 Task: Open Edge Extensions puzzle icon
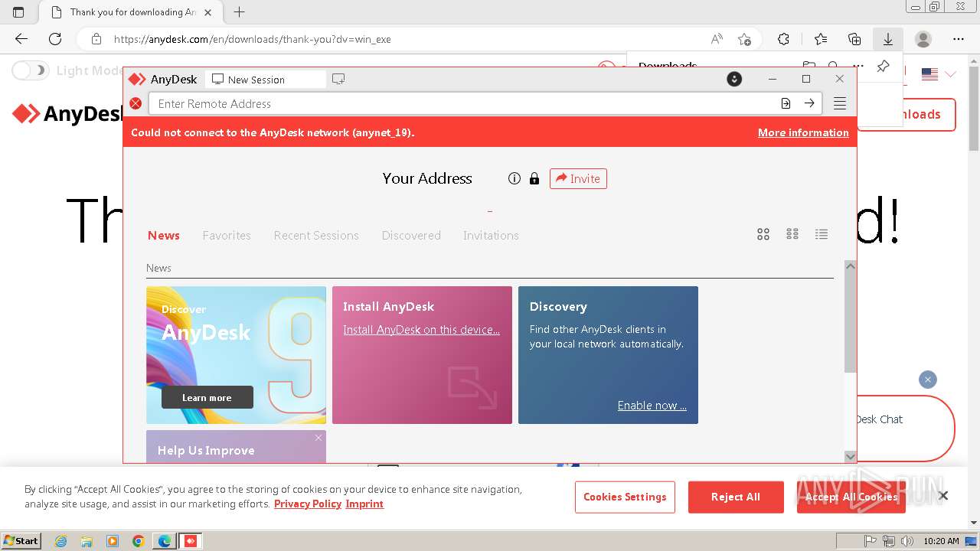783,39
